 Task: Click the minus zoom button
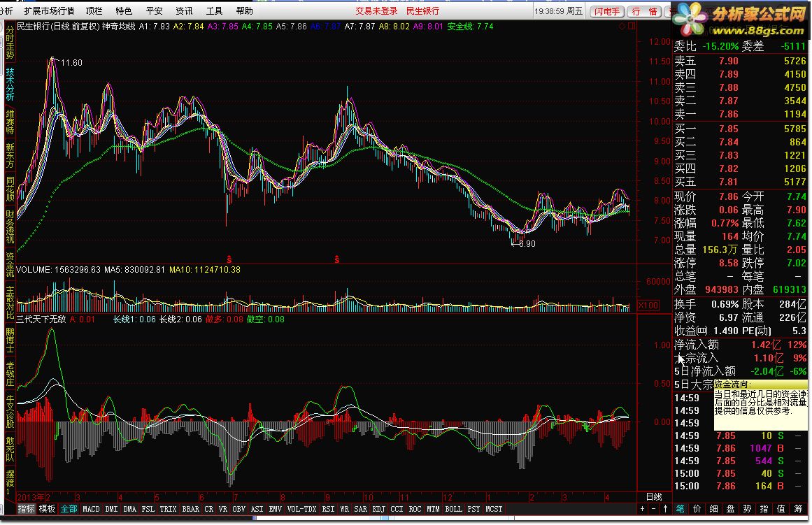[653, 509]
